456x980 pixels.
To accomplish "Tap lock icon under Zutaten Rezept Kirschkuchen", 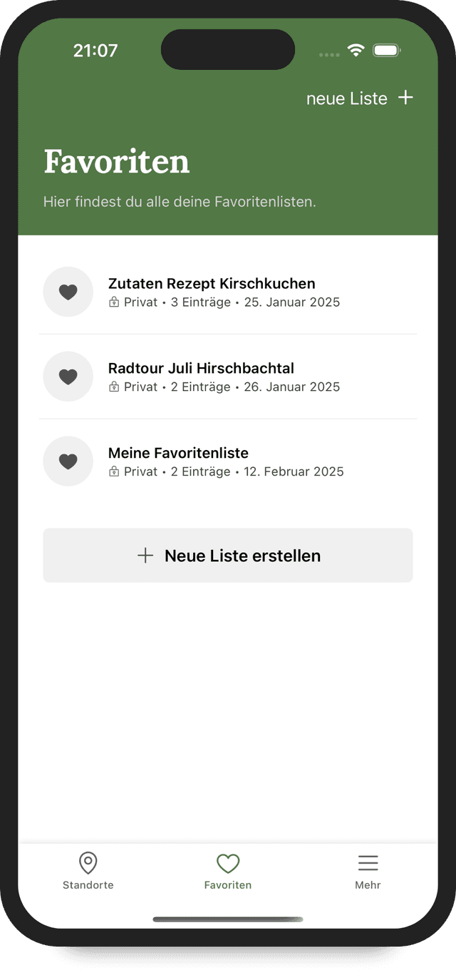I will [x=114, y=302].
